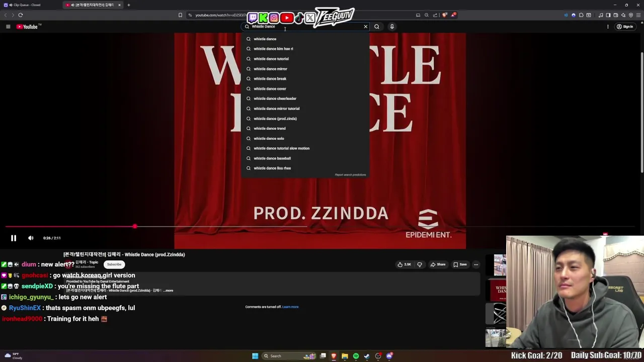Open a new browser tab
This screenshot has height=362, width=644.
click(x=128, y=5)
